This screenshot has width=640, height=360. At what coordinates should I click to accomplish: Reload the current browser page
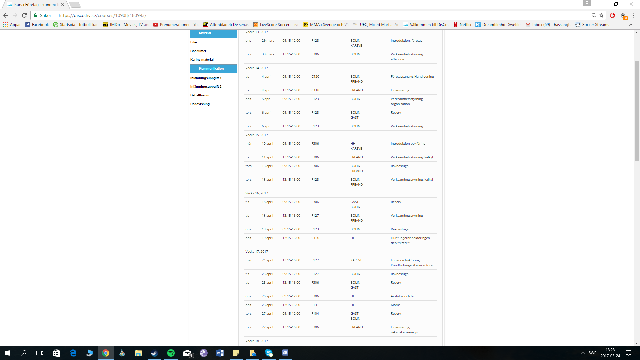(24, 16)
